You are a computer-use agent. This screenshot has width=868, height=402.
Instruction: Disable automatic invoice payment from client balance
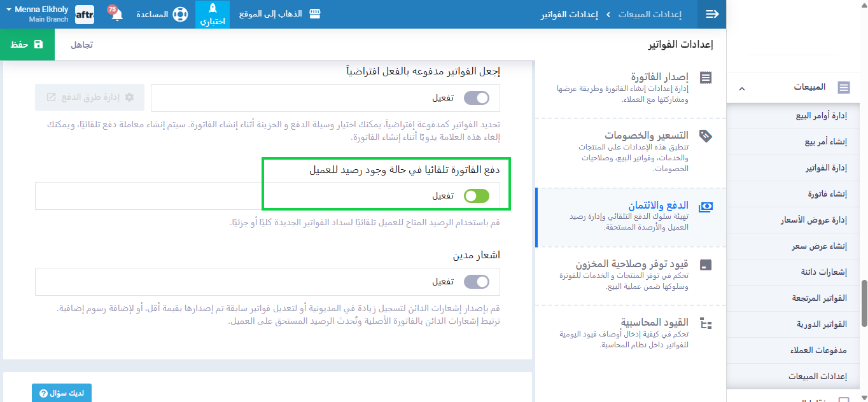477,196
